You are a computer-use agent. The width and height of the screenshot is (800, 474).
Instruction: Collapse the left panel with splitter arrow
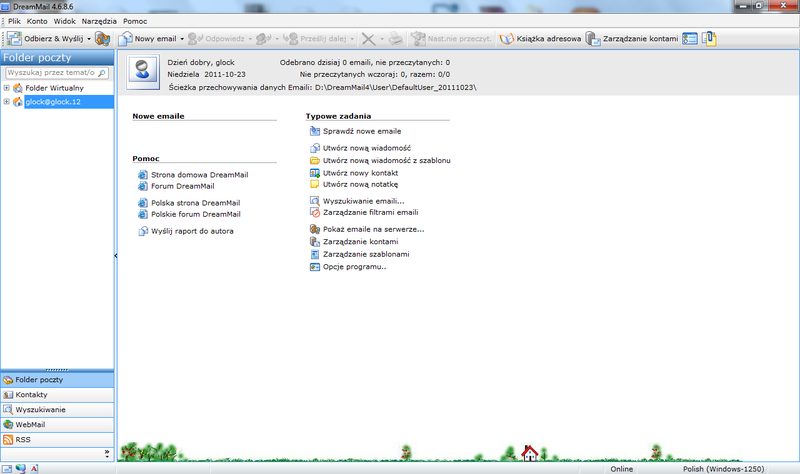tap(116, 255)
